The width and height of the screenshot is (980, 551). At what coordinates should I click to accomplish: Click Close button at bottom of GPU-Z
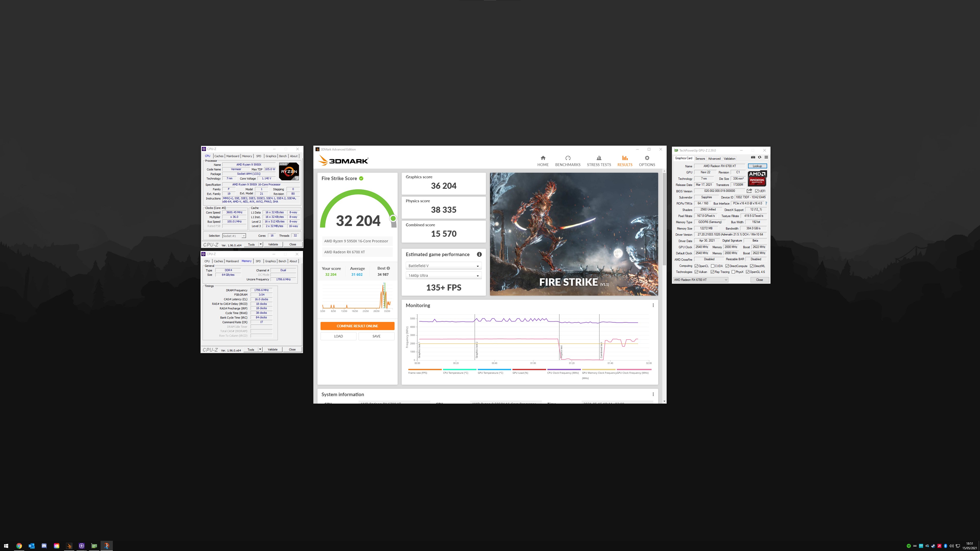[x=759, y=280]
